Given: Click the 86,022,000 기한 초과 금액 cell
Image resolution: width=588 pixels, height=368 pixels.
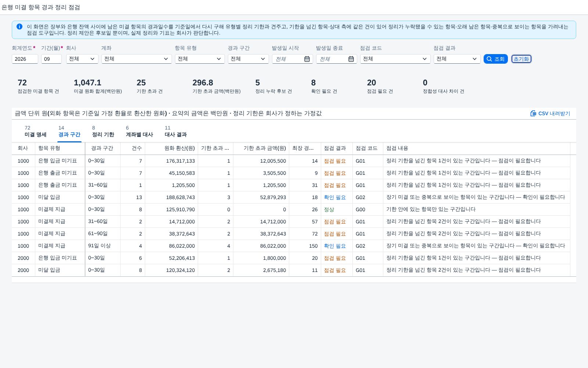Looking at the screenshot, I should 261,246.
